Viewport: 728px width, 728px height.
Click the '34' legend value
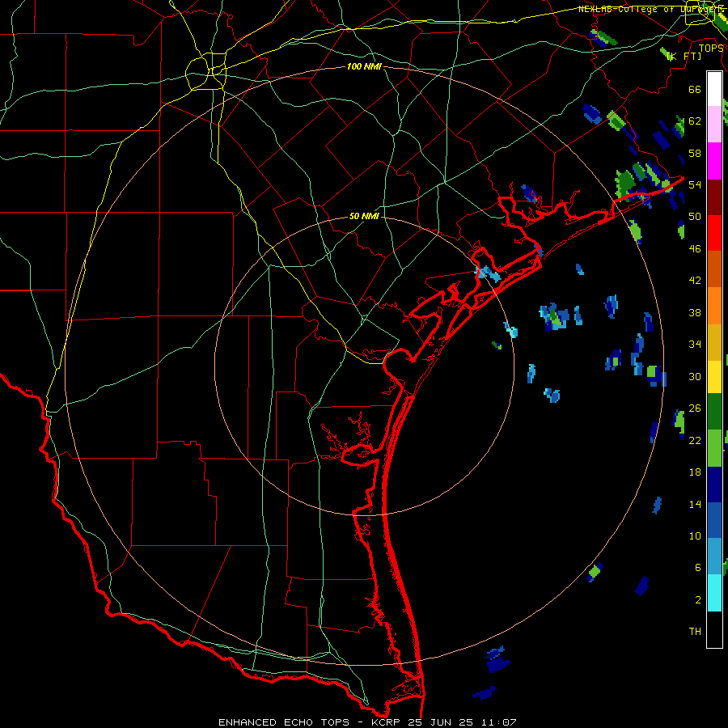tap(695, 345)
